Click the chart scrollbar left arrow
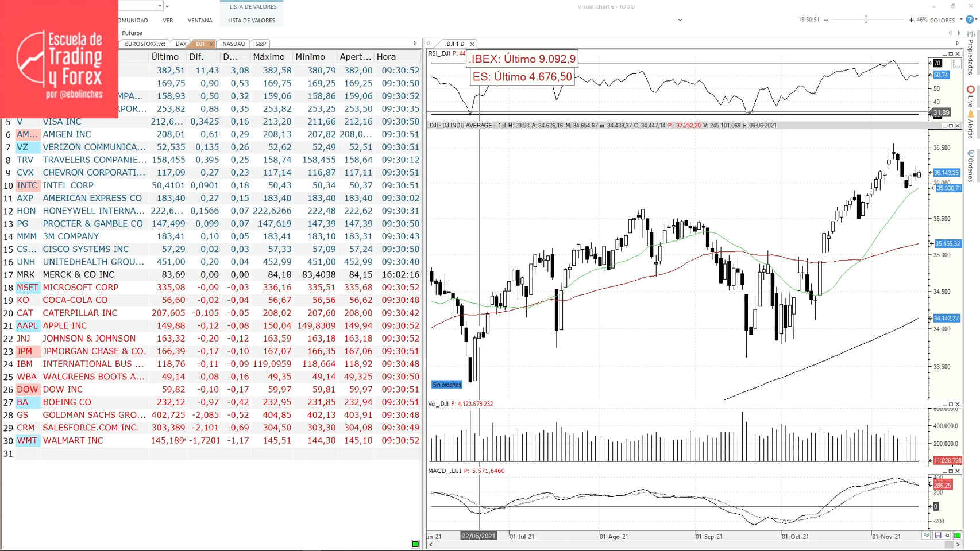This screenshot has height=551, width=980. point(431,545)
